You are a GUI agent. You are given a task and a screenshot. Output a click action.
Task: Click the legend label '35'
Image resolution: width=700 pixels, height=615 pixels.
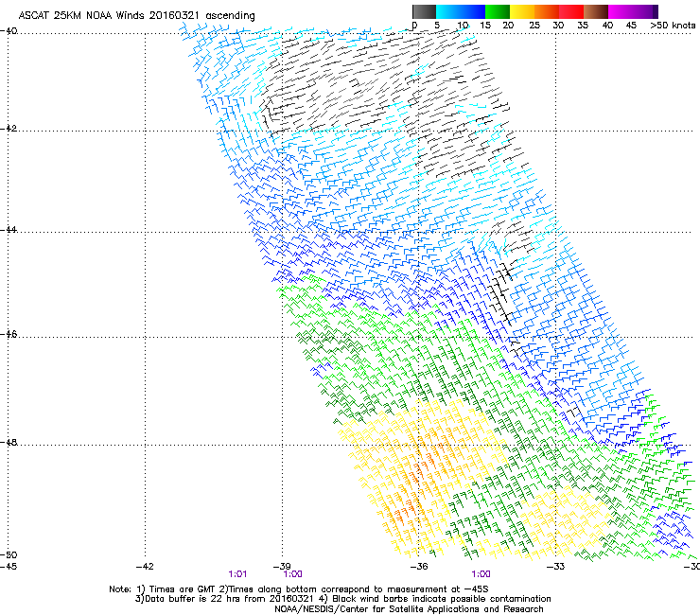pyautogui.click(x=583, y=25)
